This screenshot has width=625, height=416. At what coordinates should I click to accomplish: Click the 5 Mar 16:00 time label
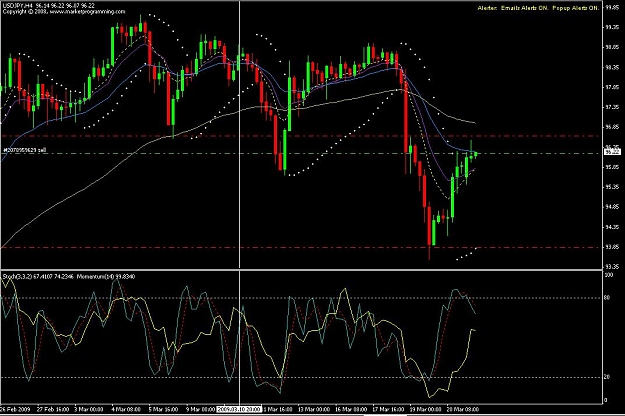[x=163, y=409]
